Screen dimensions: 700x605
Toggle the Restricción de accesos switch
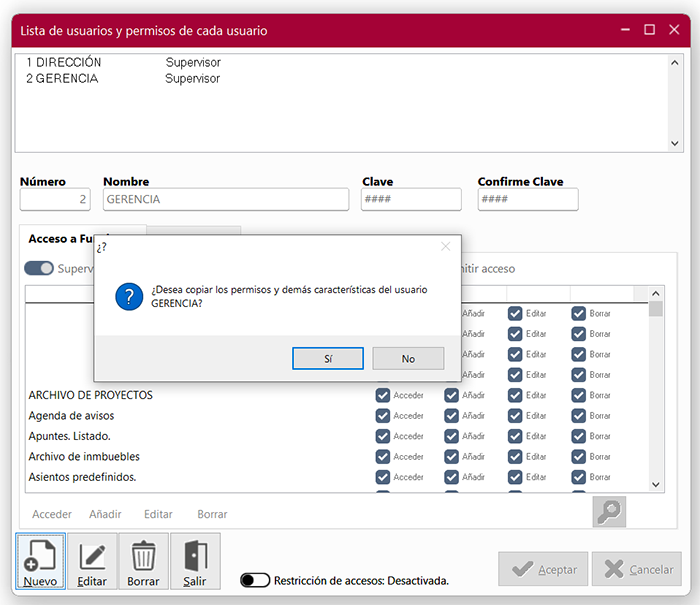click(256, 580)
